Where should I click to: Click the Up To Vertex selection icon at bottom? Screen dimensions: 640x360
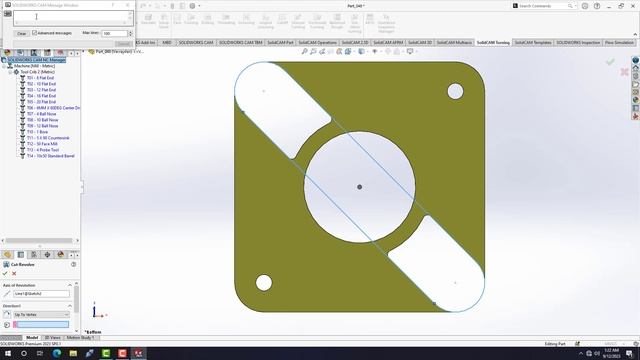pos(7,325)
